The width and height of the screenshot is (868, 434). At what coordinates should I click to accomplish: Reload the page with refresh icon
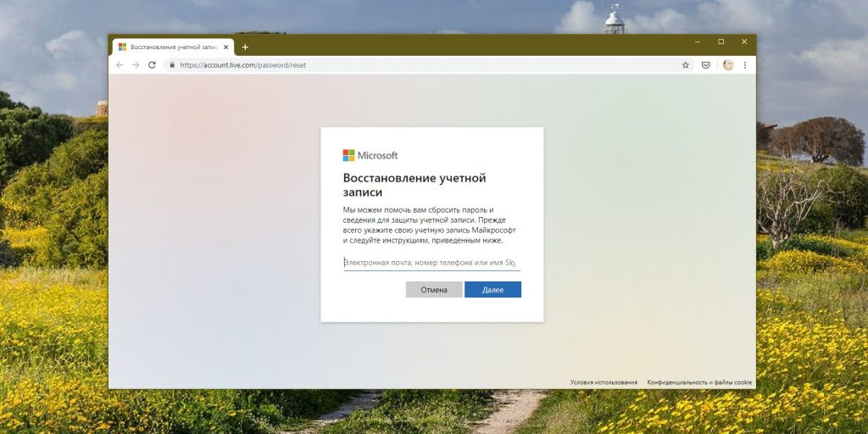[x=153, y=64]
